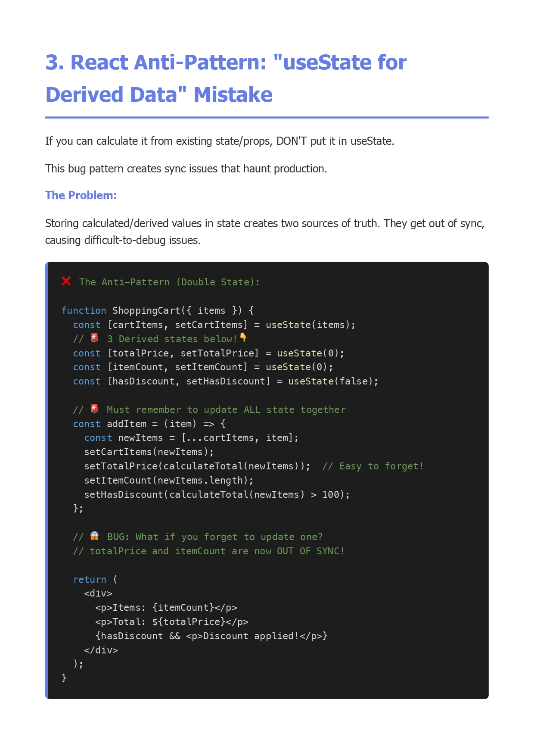
Task: Click the setItemCount(newItems.length) line
Action: tap(169, 480)
